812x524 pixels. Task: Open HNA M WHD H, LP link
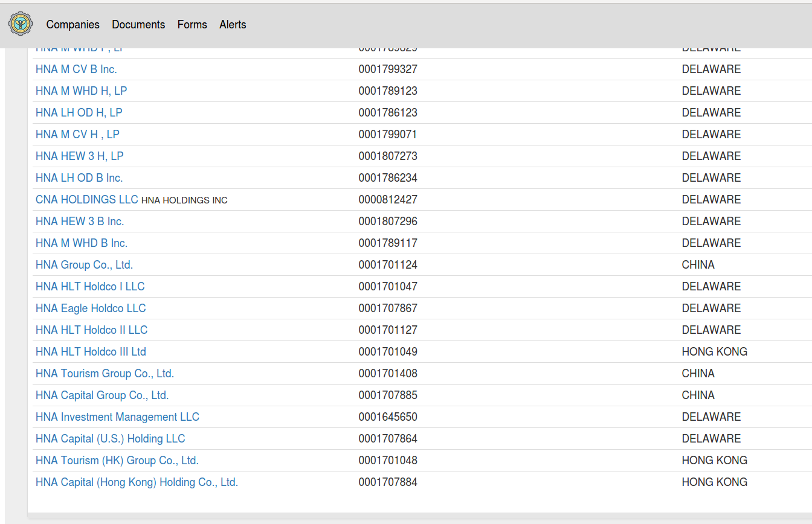tap(81, 91)
